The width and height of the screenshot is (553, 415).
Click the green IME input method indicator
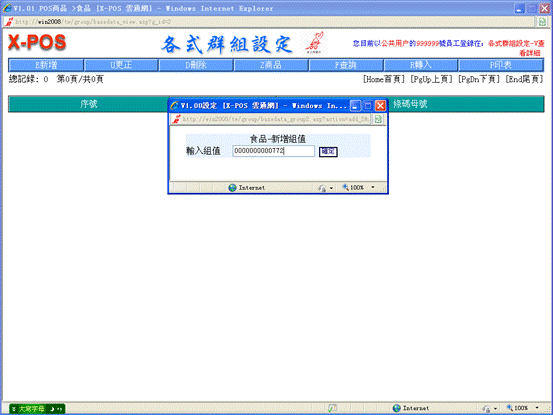(37, 409)
